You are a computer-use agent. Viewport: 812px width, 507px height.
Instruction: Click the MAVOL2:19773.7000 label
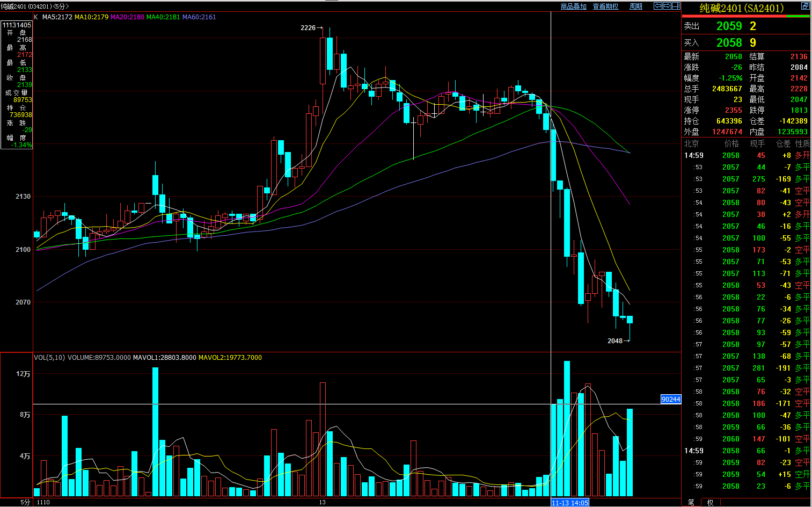(x=230, y=358)
